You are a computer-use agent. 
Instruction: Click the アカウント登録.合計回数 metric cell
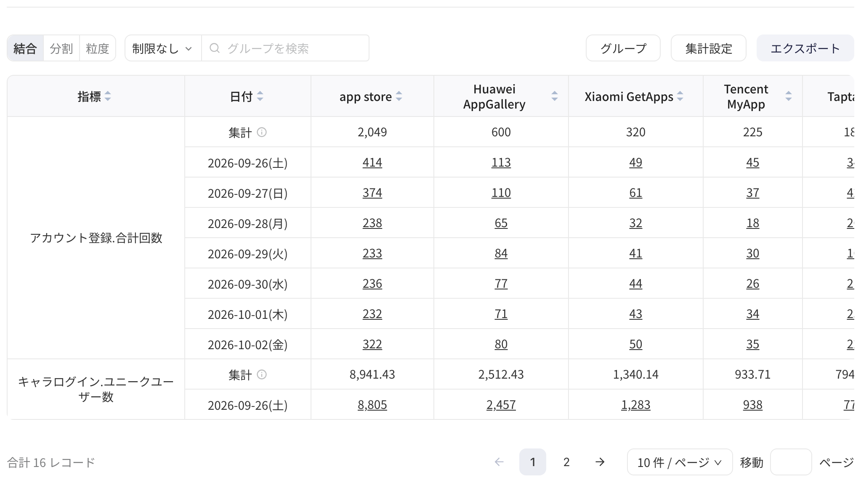[x=96, y=238]
